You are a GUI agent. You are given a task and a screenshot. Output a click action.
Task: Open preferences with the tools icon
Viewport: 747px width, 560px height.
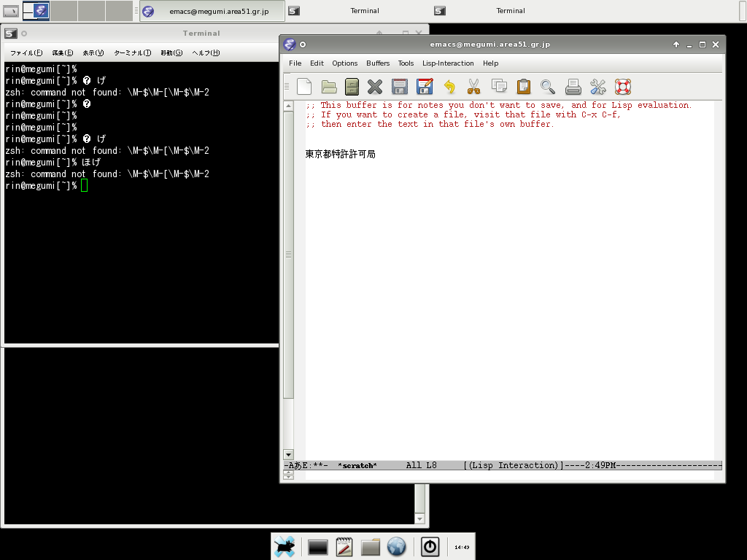tap(598, 87)
